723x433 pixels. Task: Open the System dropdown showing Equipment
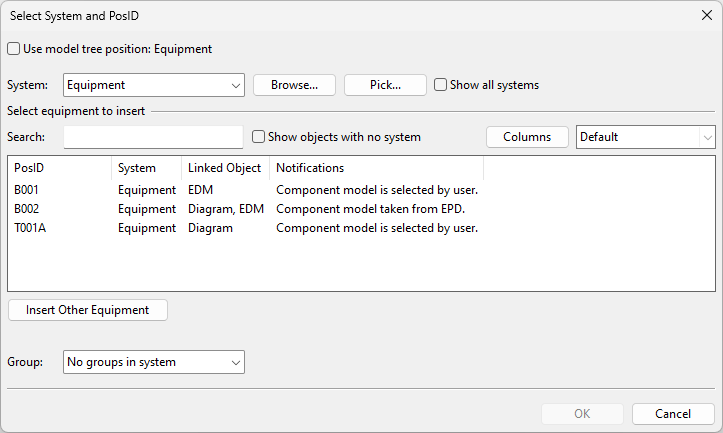point(154,85)
